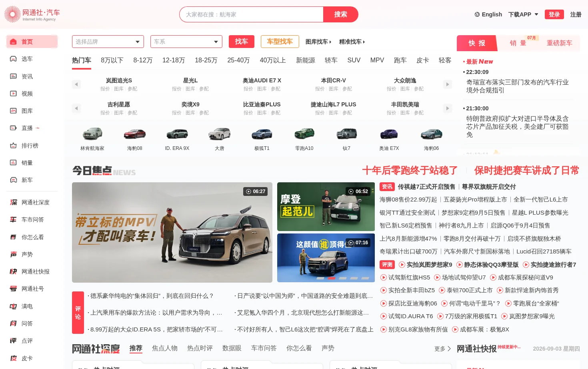Expand 图库找车 menu arrow

click(330, 42)
